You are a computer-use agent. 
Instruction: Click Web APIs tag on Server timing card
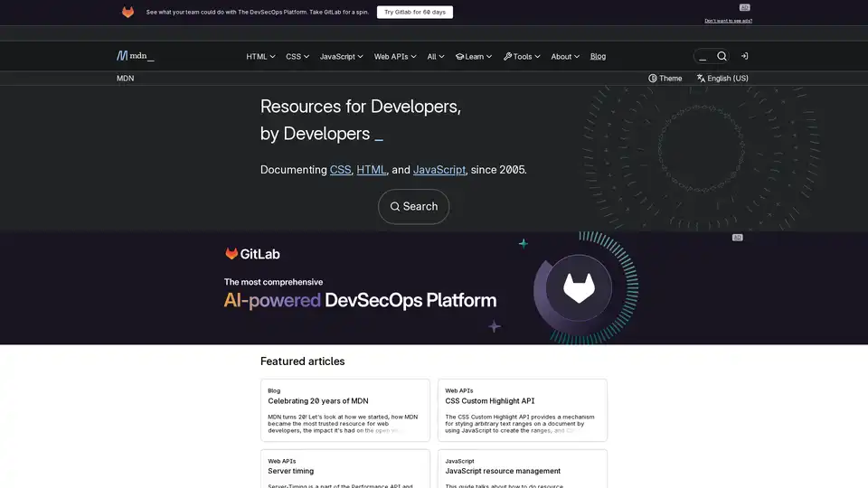(x=282, y=461)
